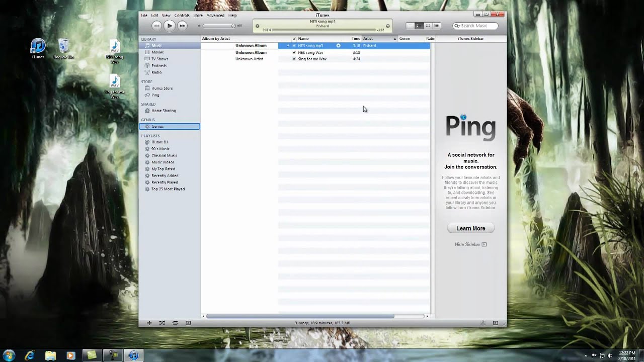
Task: Open the Advanced menu
Action: [215, 16]
